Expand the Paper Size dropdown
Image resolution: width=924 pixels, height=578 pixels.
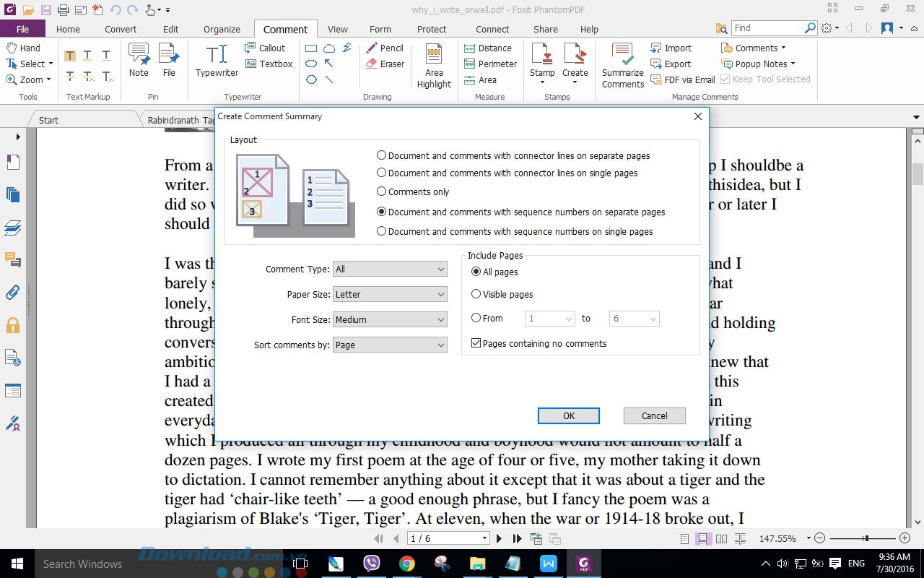(x=390, y=294)
